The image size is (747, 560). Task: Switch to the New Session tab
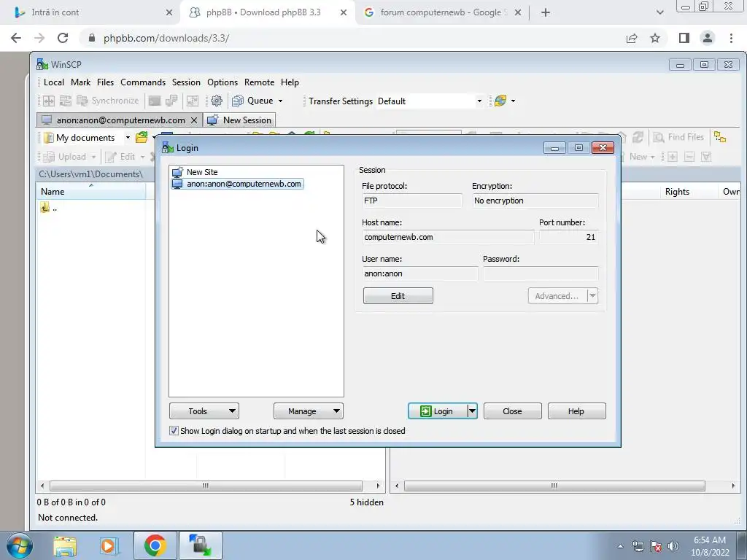coord(239,120)
